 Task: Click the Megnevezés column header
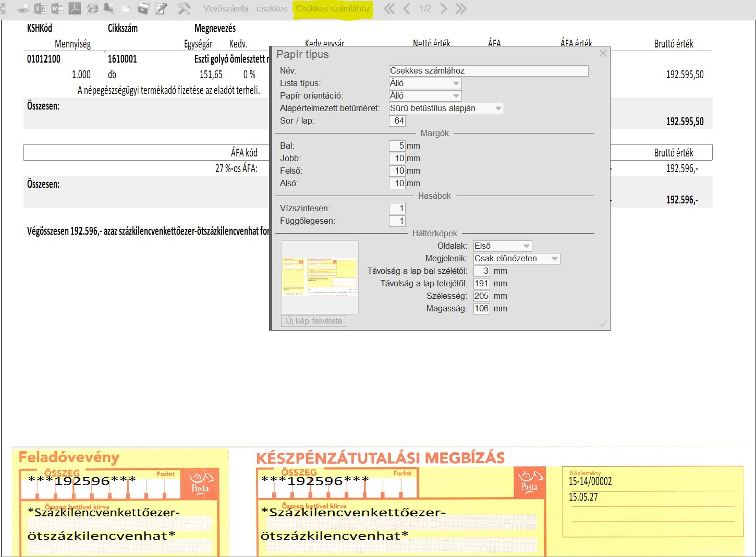[x=215, y=28]
